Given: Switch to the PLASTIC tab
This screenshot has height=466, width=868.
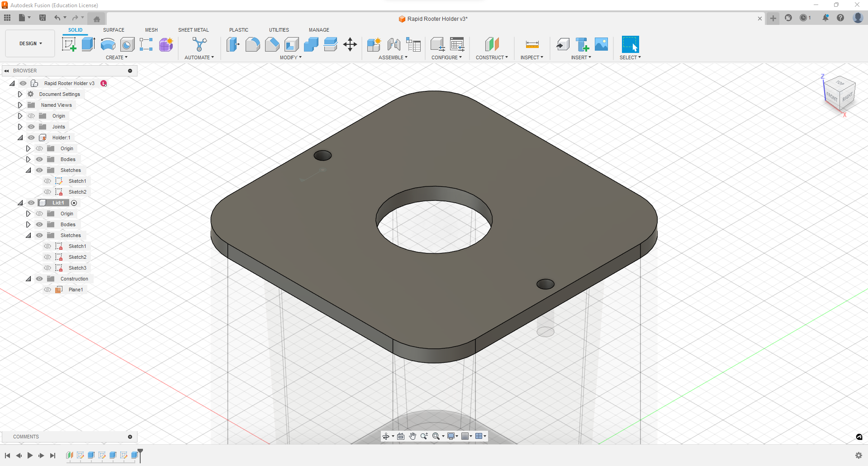Looking at the screenshot, I should (239, 30).
